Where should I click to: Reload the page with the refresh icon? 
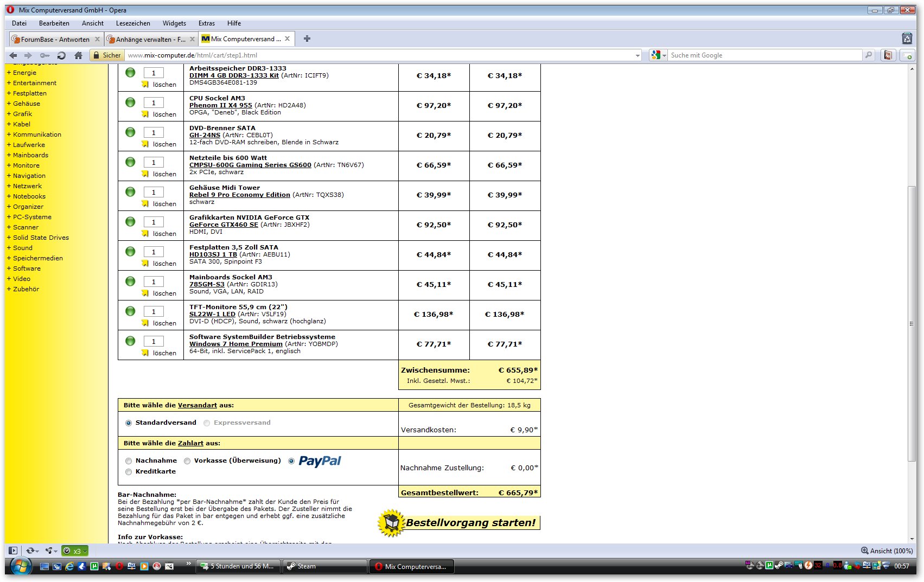(61, 55)
